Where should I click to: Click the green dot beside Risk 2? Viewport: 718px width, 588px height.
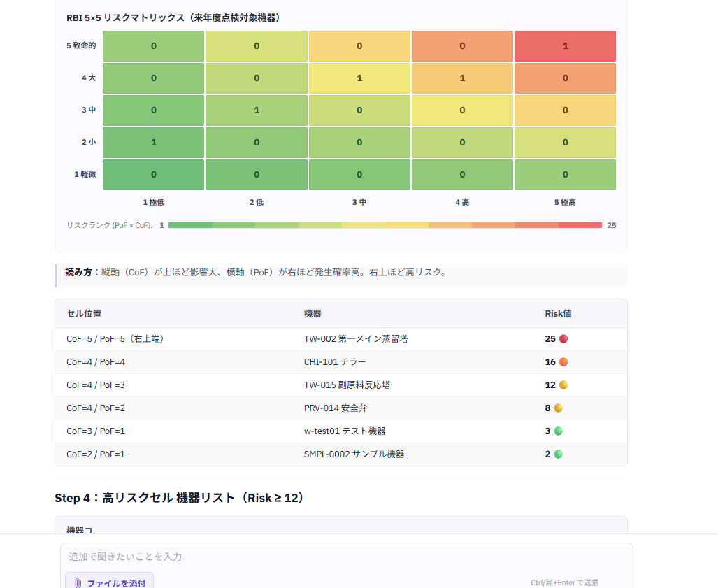[x=558, y=454]
